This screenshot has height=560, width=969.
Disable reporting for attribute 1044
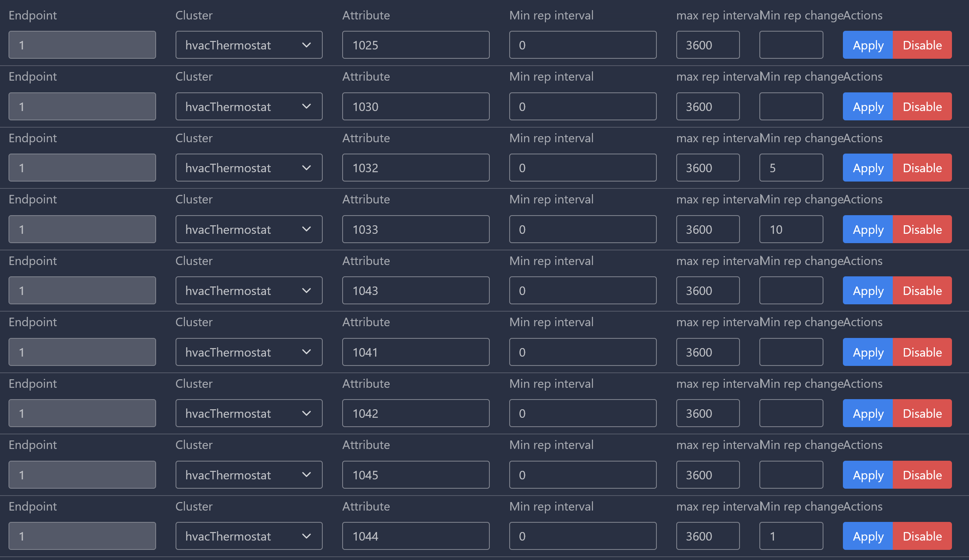922,536
